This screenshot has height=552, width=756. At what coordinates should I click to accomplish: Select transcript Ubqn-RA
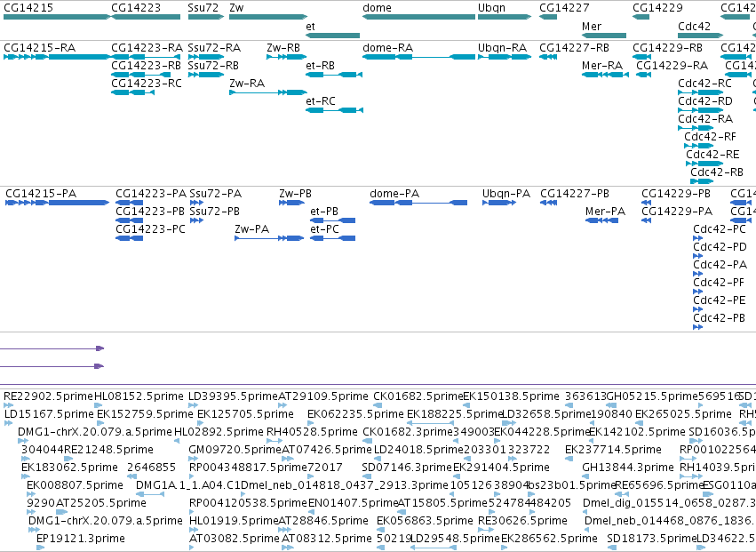pos(505,57)
